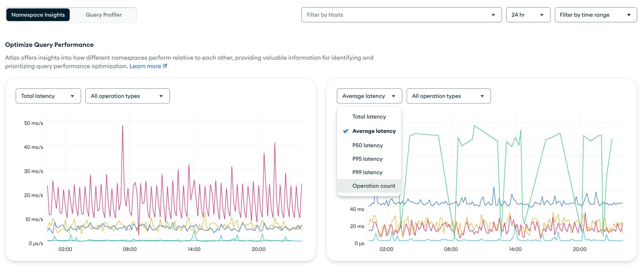The width and height of the screenshot is (644, 267).
Task: Click the blue checkmark next to Average latency
Action: tap(345, 131)
